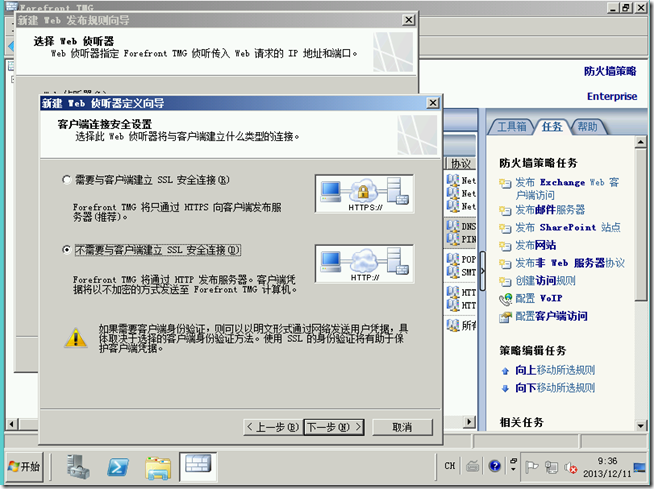Click the task pane scroll up arrow
Image resolution: width=654 pixels, height=489 pixels.
tap(640, 142)
